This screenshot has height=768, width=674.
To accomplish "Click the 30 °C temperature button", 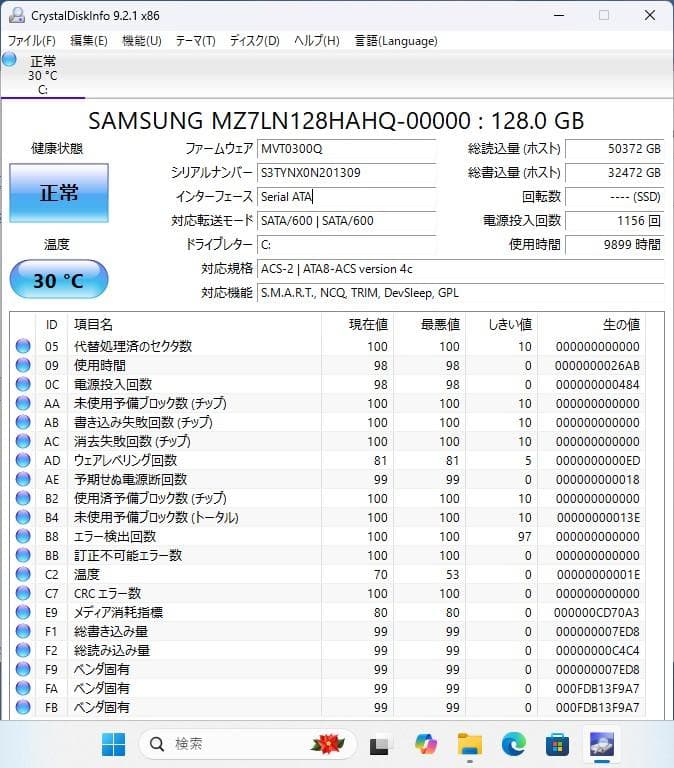I will pyautogui.click(x=59, y=280).
